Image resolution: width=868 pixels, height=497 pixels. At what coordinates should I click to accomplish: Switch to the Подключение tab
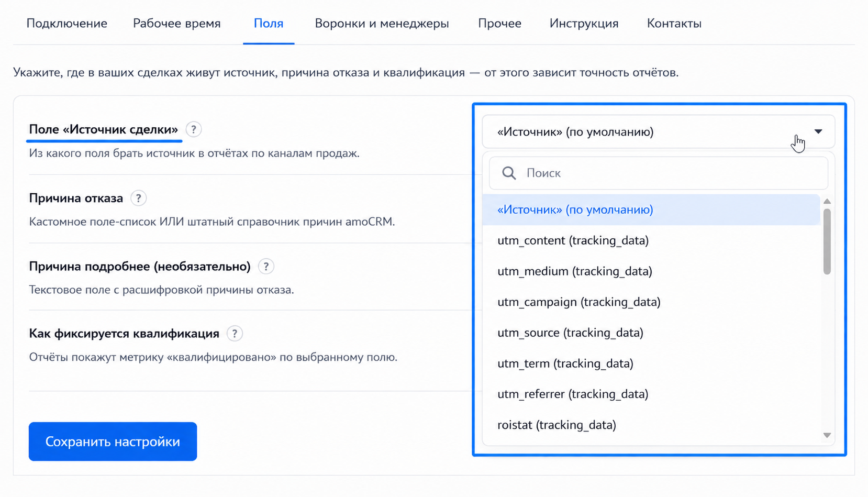[67, 24]
